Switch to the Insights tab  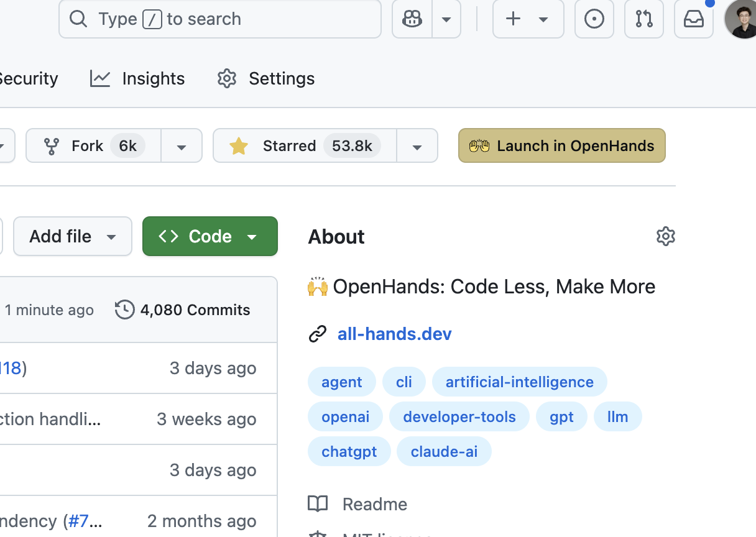(153, 78)
